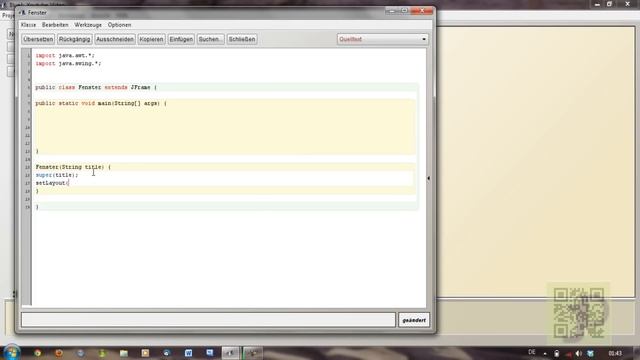This screenshot has width=640, height=360.
Task: Paste using the Einfügen button
Action: point(181,39)
